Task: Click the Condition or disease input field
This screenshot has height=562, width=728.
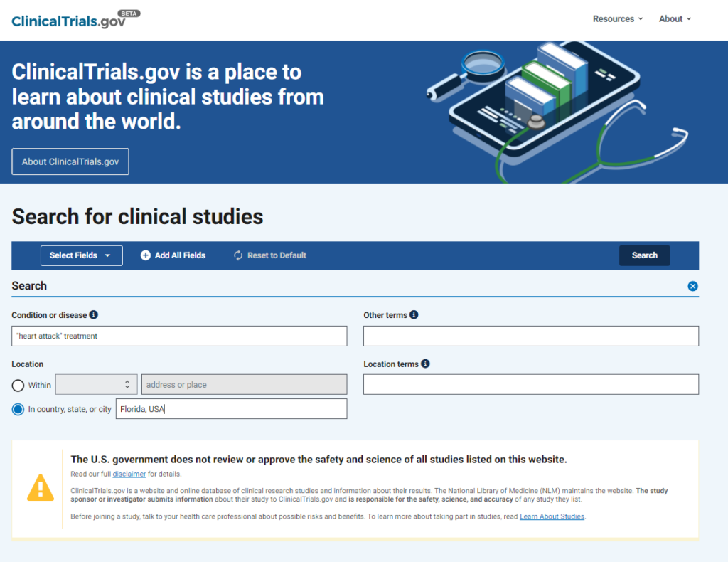Action: click(179, 336)
